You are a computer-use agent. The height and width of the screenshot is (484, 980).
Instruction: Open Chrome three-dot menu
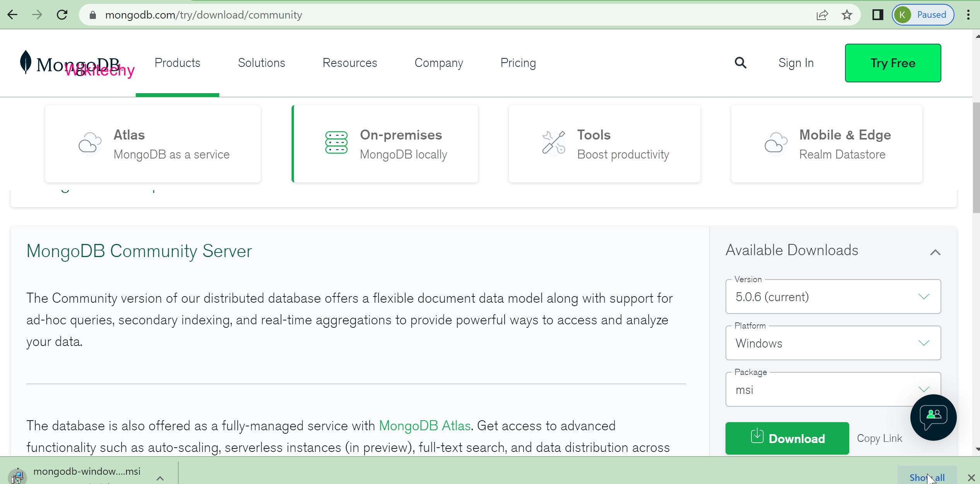(x=968, y=15)
